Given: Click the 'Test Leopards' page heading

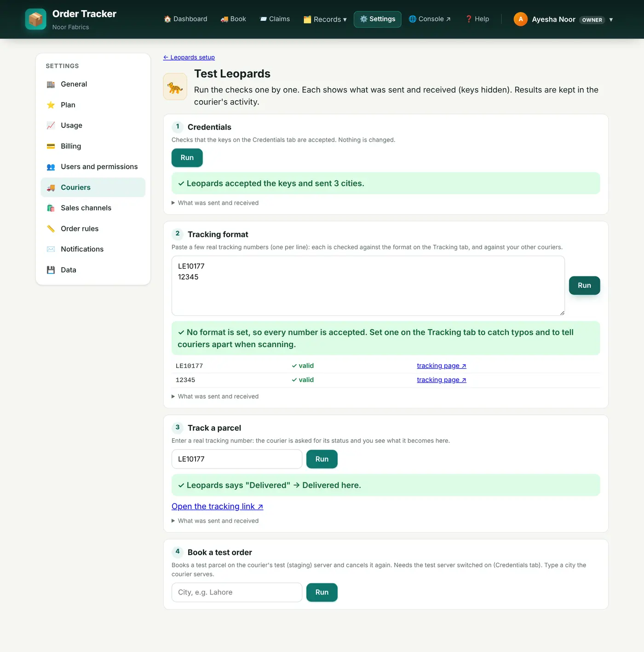Looking at the screenshot, I should (x=232, y=74).
